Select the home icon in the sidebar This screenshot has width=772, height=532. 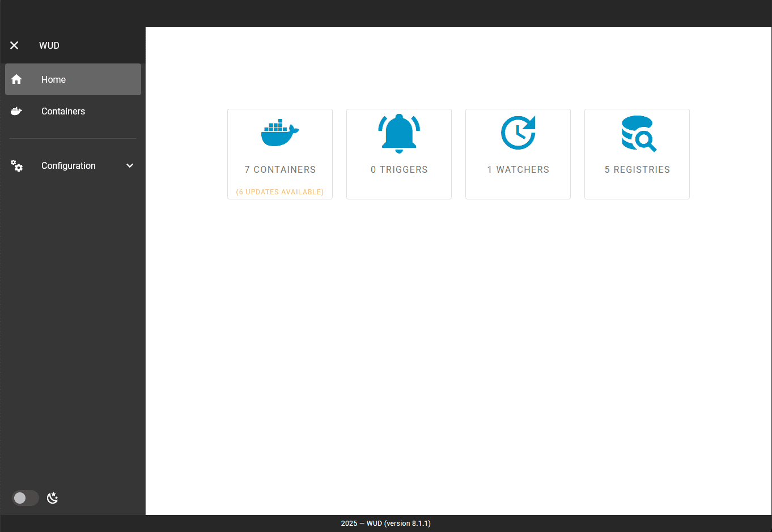click(16, 79)
